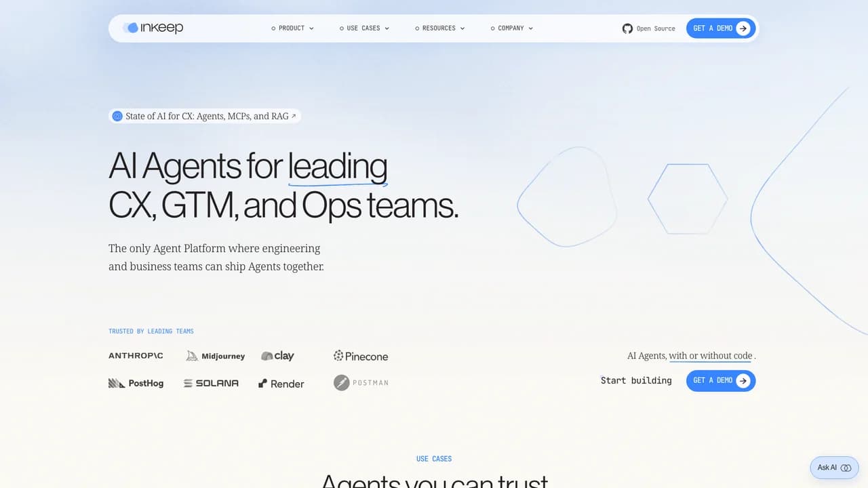Click the Solana logo

click(211, 383)
